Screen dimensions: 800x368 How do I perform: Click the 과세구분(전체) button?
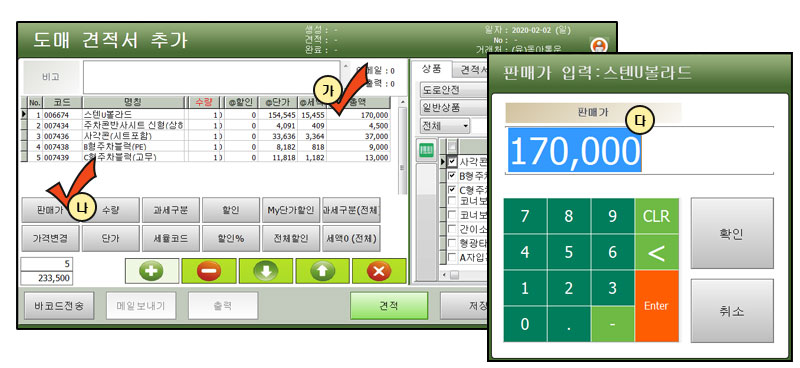click(352, 210)
